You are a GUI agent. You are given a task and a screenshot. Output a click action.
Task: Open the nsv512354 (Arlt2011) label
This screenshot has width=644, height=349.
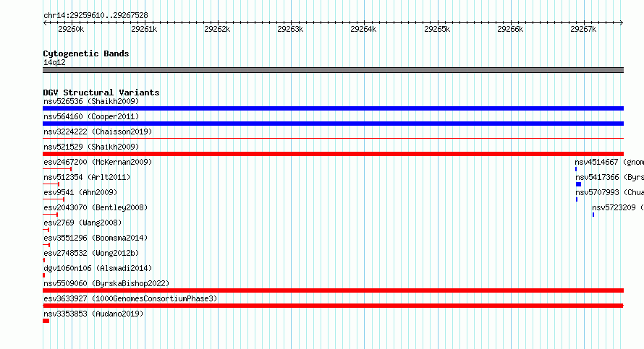coord(87,177)
